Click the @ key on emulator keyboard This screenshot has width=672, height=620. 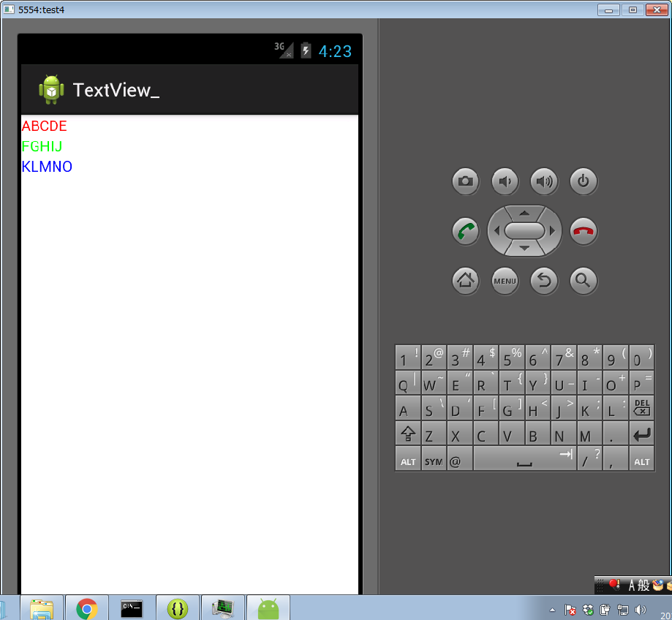459,458
